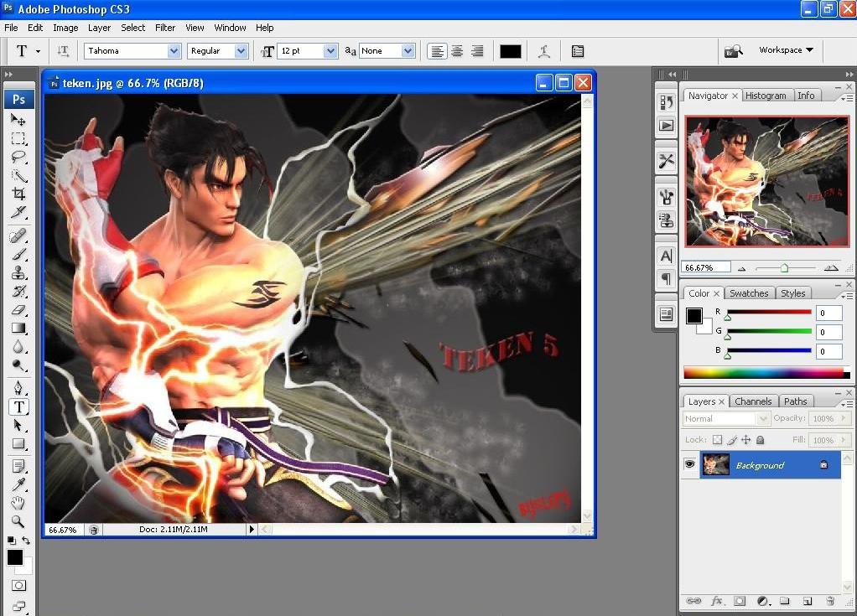Screen dimensions: 857x616
Task: Switch to the Channels tab
Action: pos(753,401)
